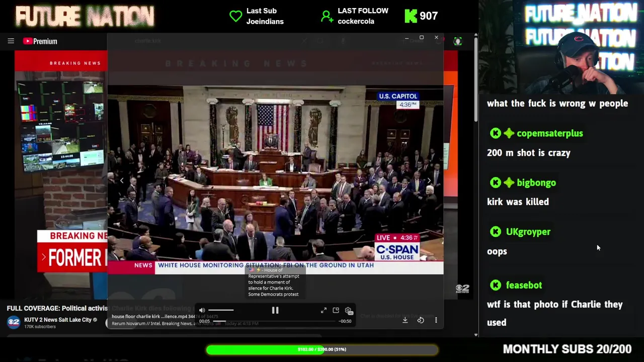Maximize the media viewer window

point(422,38)
